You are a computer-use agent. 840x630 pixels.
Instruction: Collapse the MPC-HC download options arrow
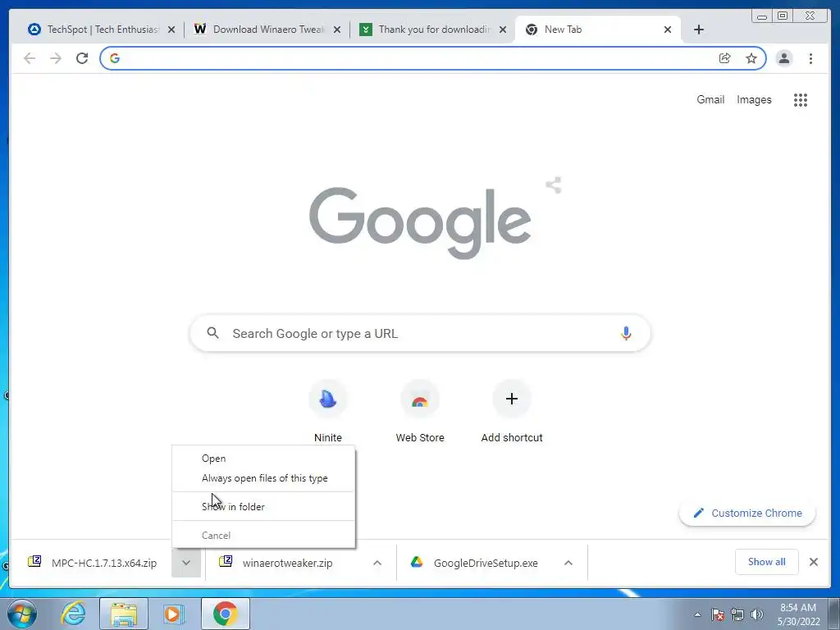tap(186, 563)
